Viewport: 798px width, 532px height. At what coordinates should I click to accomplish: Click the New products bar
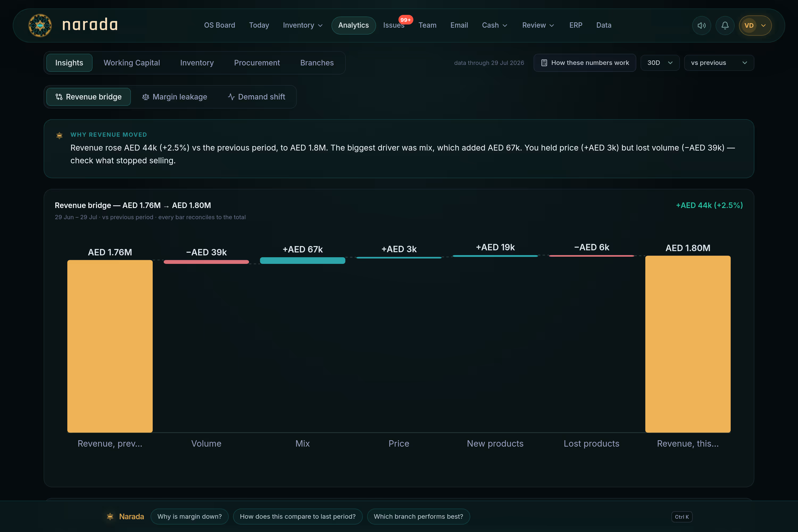pos(495,256)
